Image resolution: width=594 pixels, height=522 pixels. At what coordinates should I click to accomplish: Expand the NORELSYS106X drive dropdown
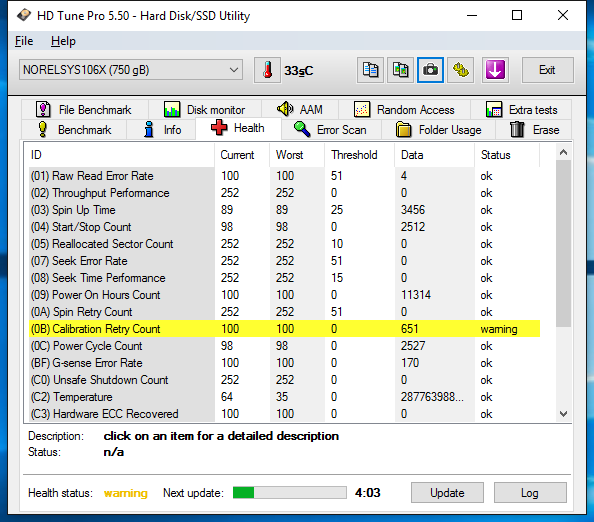point(131,70)
